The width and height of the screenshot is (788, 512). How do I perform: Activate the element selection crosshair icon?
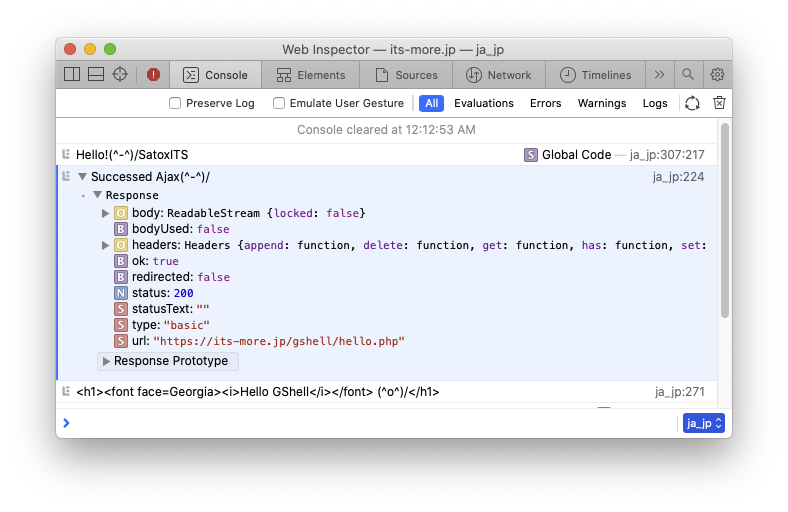coord(120,74)
